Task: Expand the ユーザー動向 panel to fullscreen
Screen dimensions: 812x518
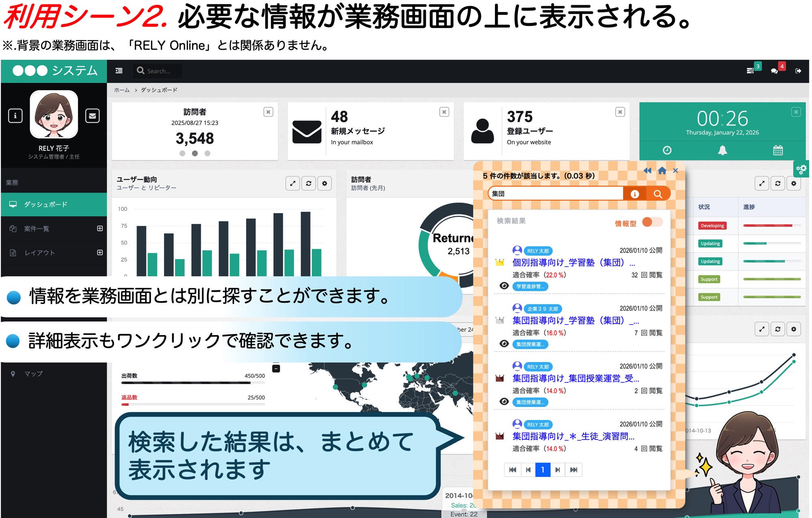Action: (293, 184)
